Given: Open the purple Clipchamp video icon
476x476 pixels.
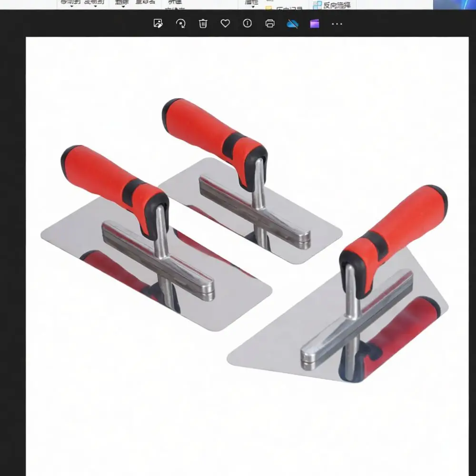Looking at the screenshot, I should click(315, 23).
